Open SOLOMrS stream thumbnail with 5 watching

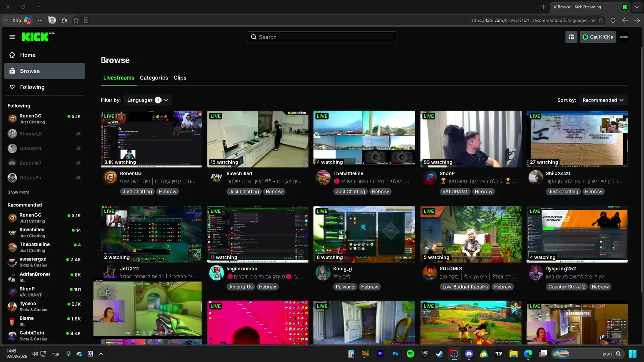(471, 234)
